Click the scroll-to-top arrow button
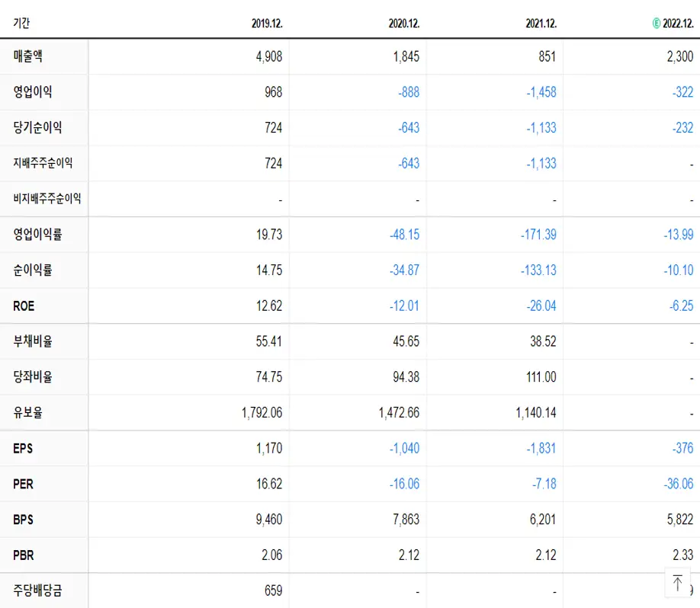The image size is (700, 608). (677, 583)
